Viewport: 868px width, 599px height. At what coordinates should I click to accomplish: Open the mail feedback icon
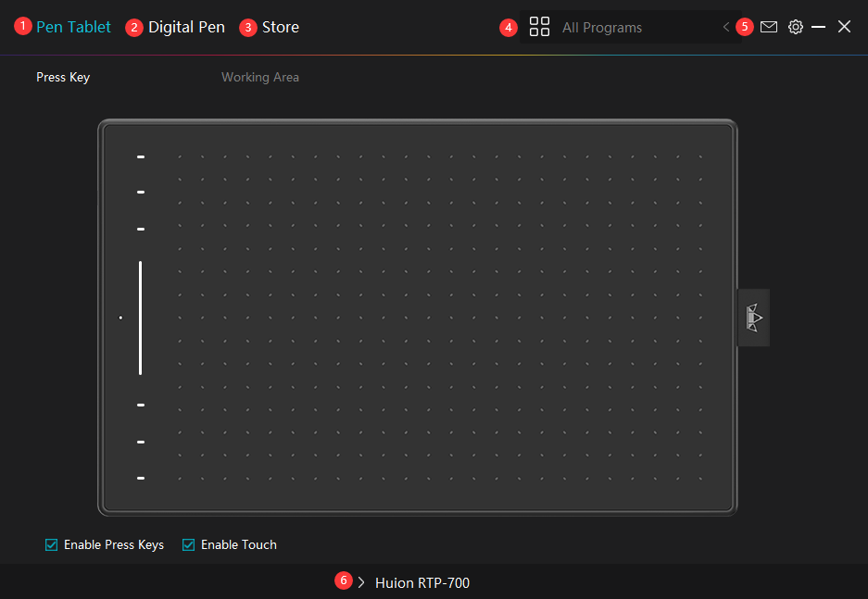pos(769,27)
